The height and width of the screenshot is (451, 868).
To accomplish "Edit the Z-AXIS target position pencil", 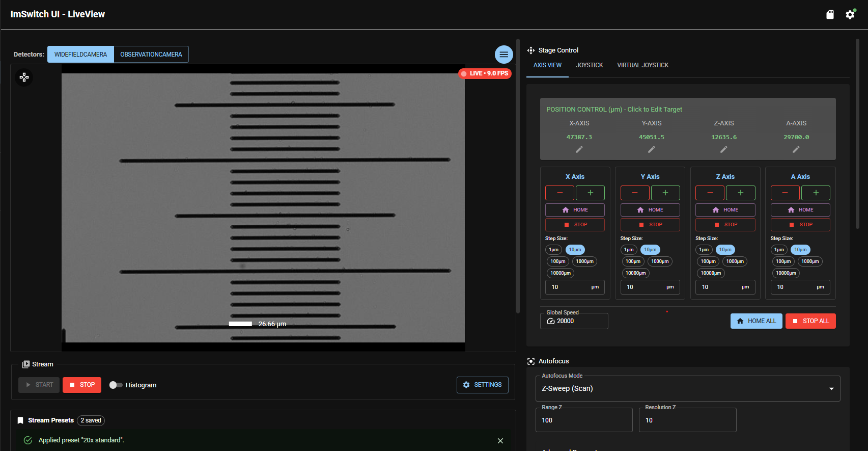I will pyautogui.click(x=724, y=149).
